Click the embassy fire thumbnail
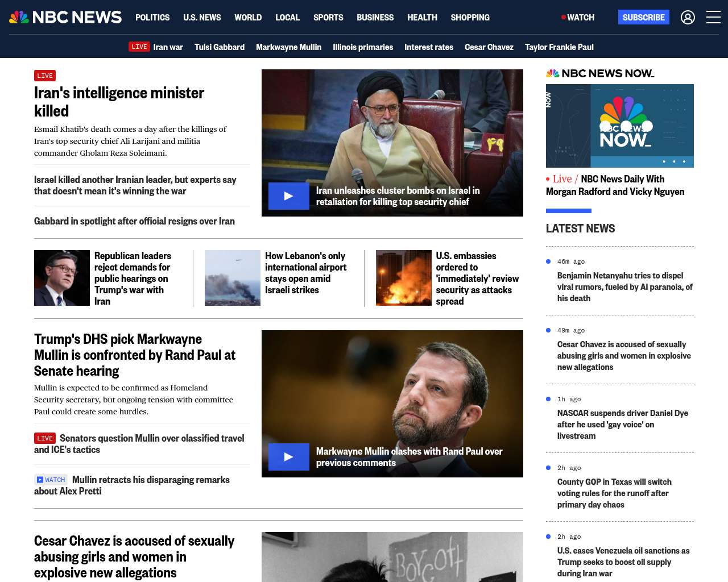The height and width of the screenshot is (582, 728). 404,278
